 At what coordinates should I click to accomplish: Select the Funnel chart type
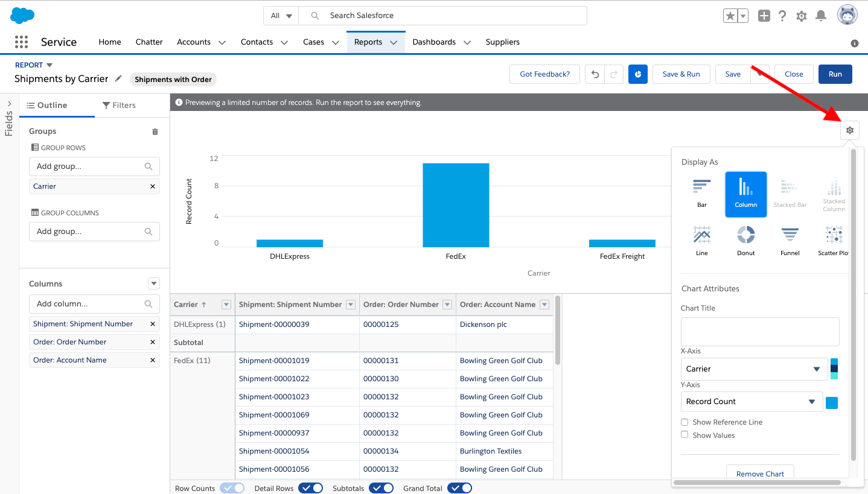click(790, 241)
